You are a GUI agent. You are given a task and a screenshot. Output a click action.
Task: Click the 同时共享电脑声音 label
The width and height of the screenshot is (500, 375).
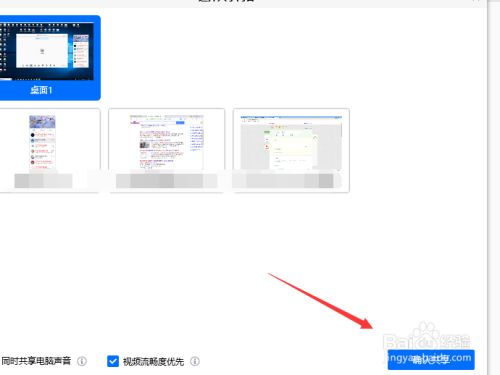(36, 361)
